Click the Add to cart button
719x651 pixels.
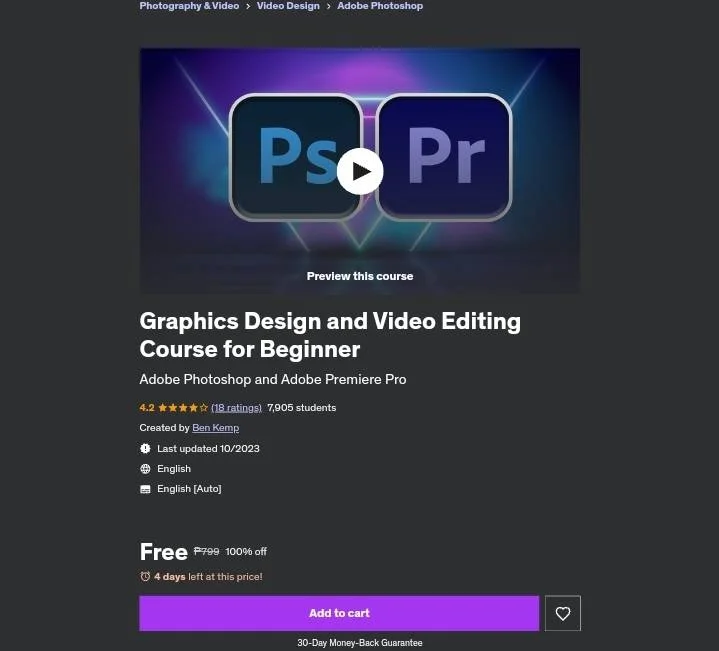[339, 613]
